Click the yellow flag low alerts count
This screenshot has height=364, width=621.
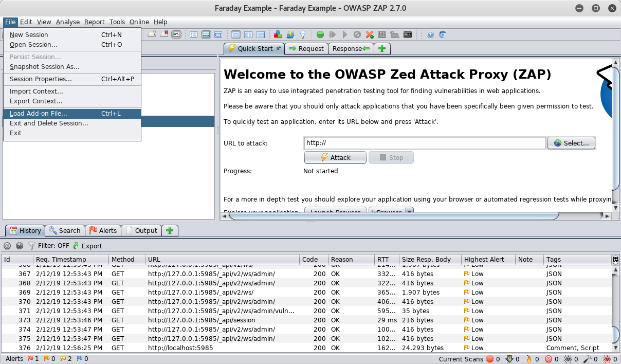66,359
